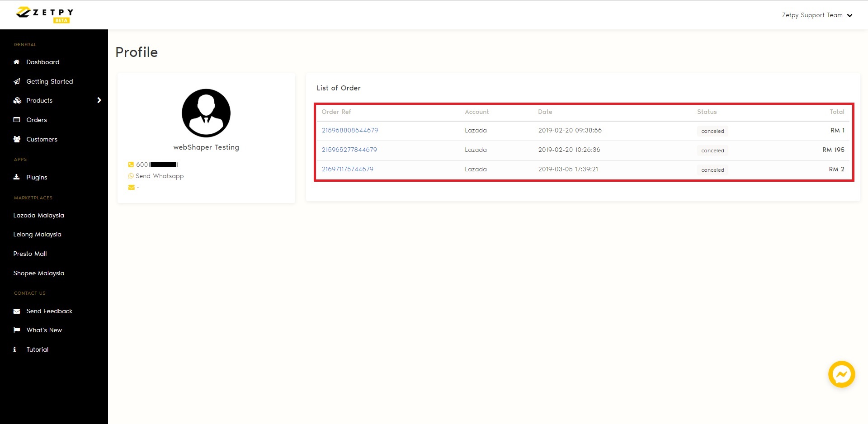Click Lazada account in first order row

[x=476, y=130]
